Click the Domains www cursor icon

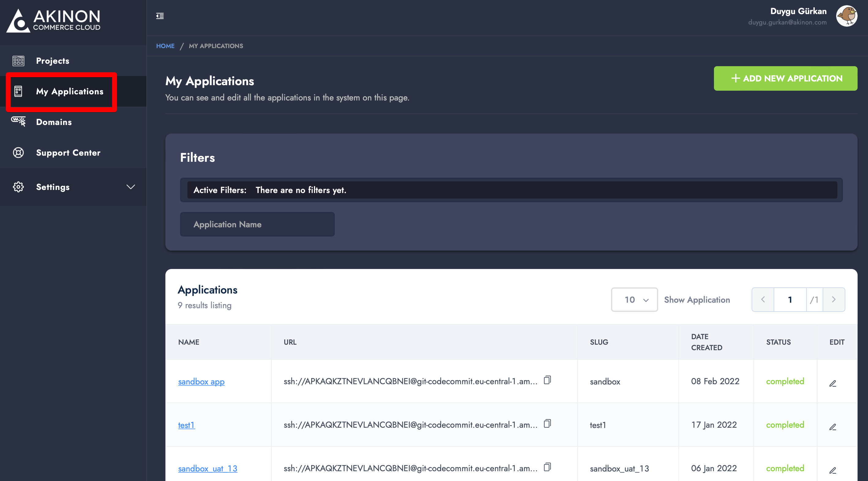tap(18, 121)
